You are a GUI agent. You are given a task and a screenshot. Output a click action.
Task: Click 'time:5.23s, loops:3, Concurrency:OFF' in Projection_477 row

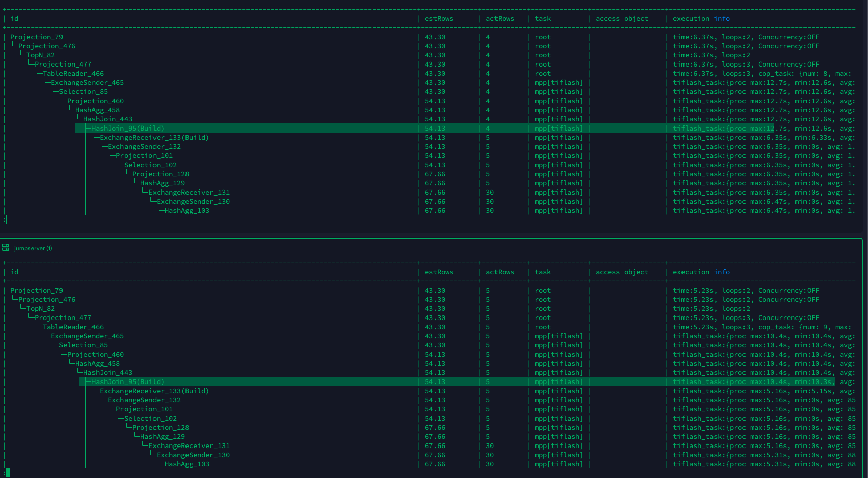pyautogui.click(x=746, y=318)
